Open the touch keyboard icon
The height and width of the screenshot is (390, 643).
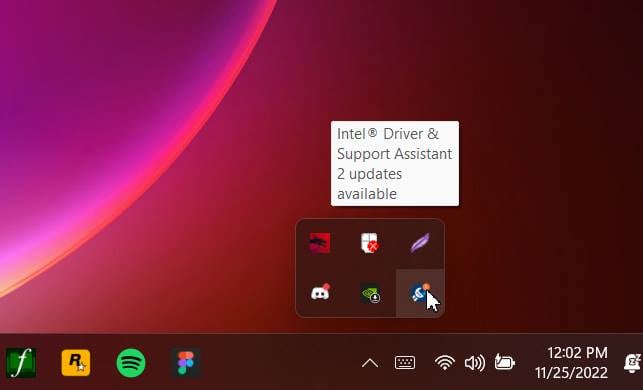(405, 363)
